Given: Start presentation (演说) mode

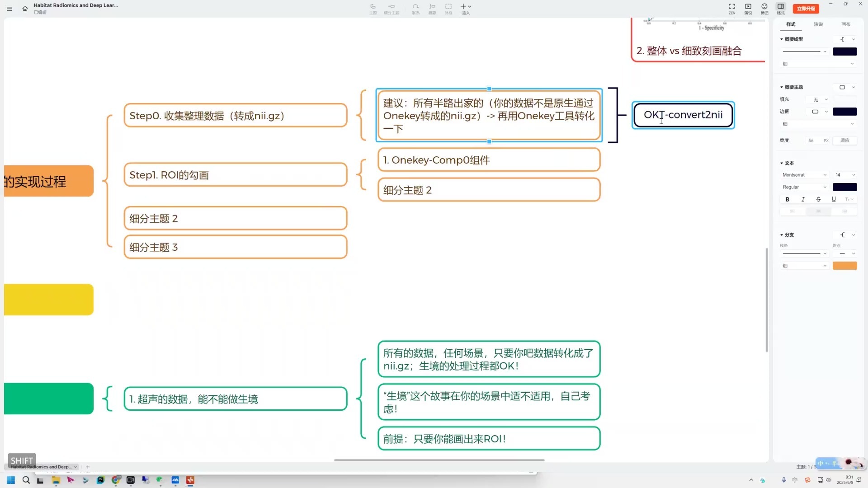Looking at the screenshot, I should click(x=748, y=9).
